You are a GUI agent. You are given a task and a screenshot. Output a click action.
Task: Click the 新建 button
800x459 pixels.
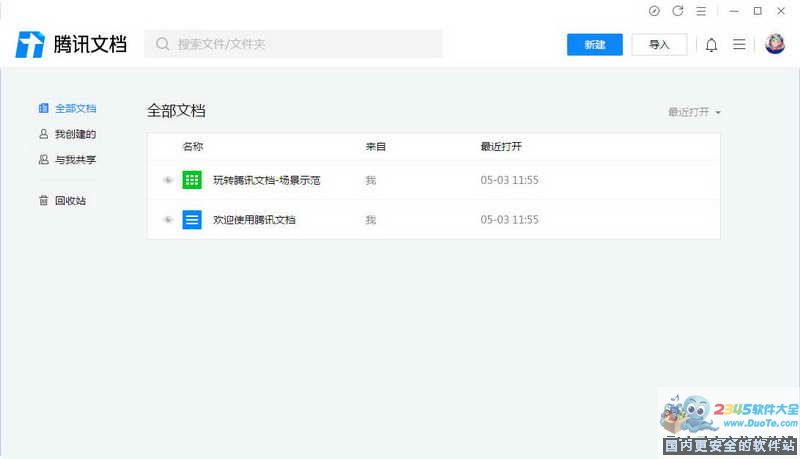pos(594,44)
